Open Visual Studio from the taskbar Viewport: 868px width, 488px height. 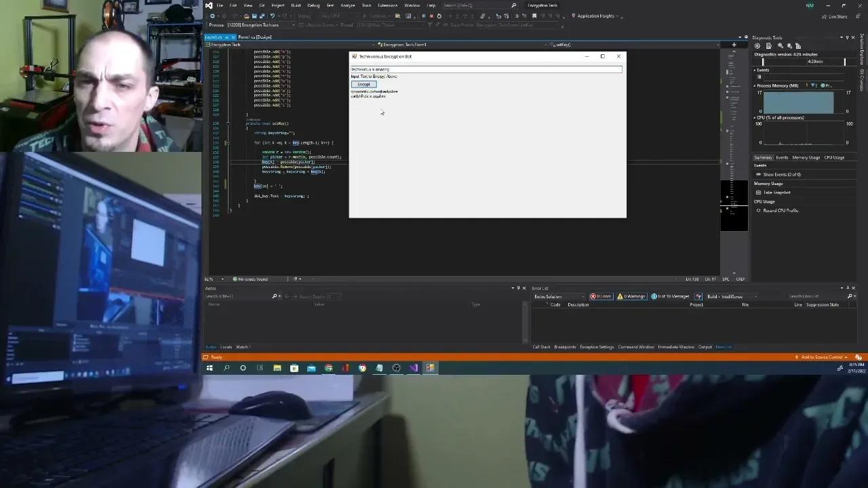point(414,368)
